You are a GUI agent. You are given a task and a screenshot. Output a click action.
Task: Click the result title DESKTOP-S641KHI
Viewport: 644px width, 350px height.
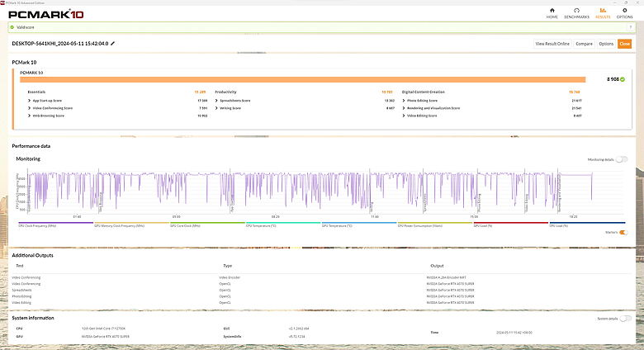(x=60, y=44)
